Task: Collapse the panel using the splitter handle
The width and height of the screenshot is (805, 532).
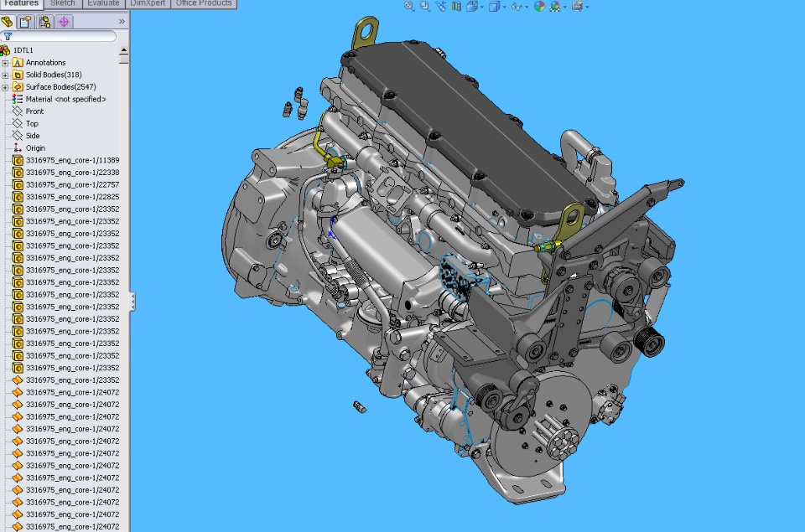Action: click(132, 302)
